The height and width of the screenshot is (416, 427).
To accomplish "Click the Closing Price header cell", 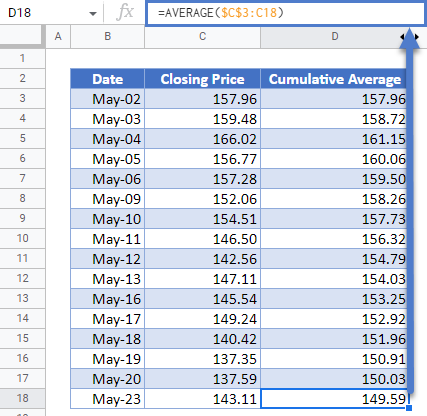I will coord(202,79).
